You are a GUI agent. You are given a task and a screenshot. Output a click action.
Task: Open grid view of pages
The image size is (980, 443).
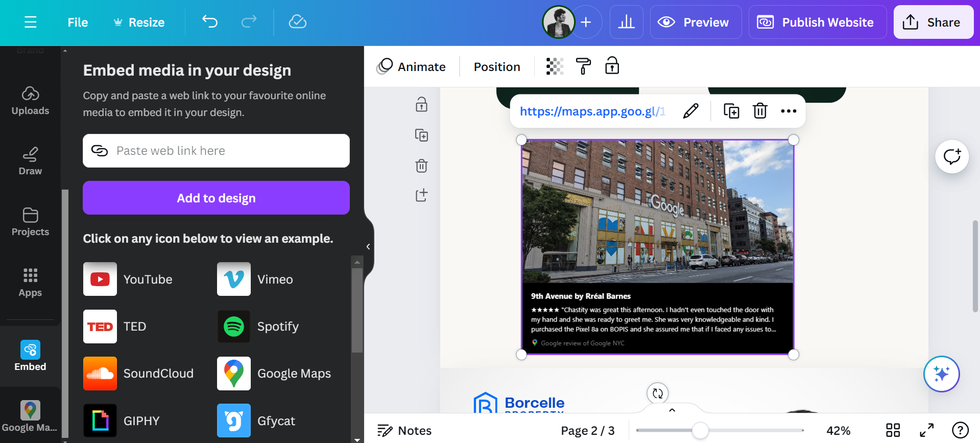click(893, 430)
